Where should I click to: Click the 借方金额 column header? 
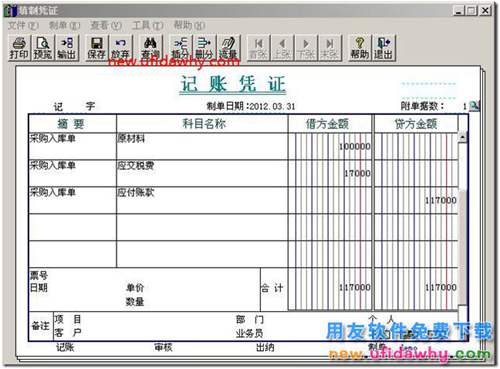point(330,124)
